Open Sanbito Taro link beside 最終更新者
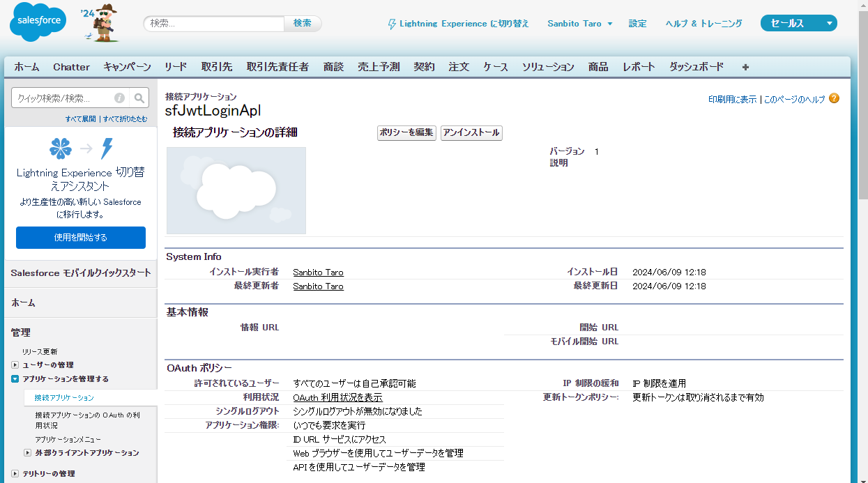 tap(318, 286)
